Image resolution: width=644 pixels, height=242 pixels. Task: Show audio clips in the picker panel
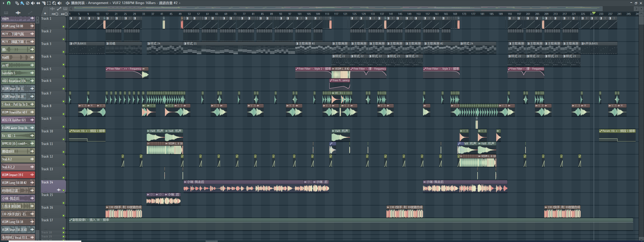18,13
